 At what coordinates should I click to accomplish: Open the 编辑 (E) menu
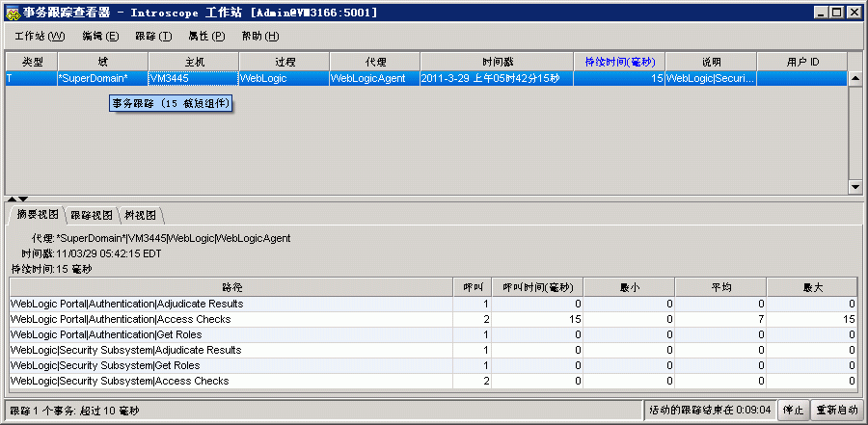(x=100, y=37)
